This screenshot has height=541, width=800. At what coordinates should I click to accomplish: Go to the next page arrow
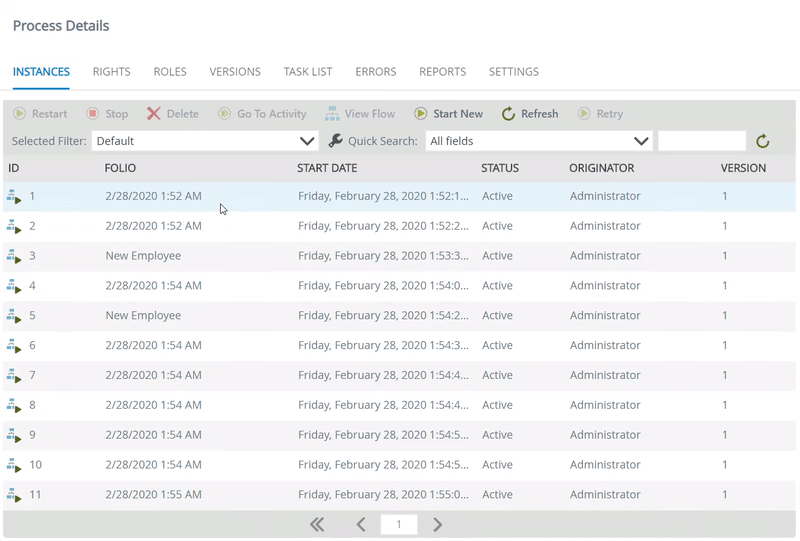[x=437, y=525]
